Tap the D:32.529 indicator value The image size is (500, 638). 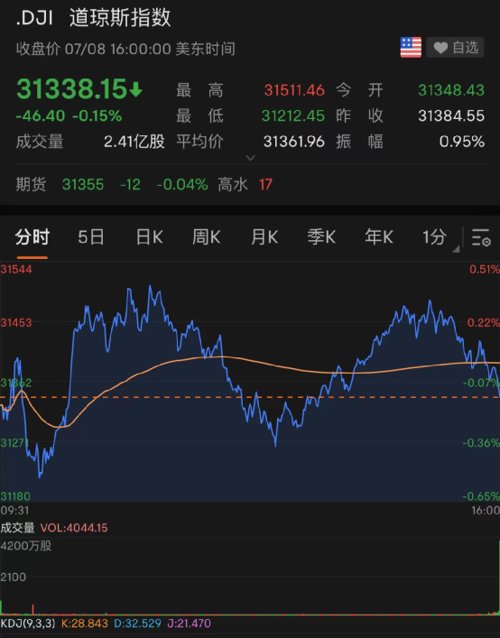[x=138, y=623]
